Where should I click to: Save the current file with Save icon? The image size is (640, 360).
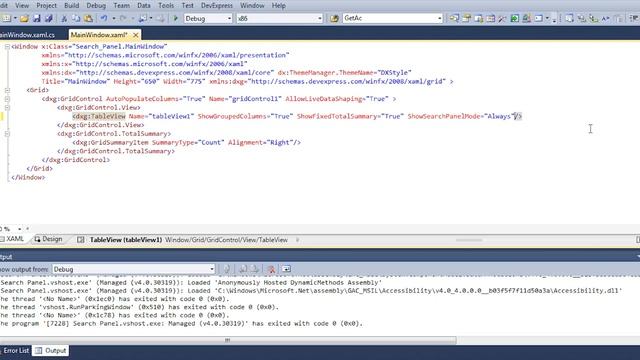(37, 18)
